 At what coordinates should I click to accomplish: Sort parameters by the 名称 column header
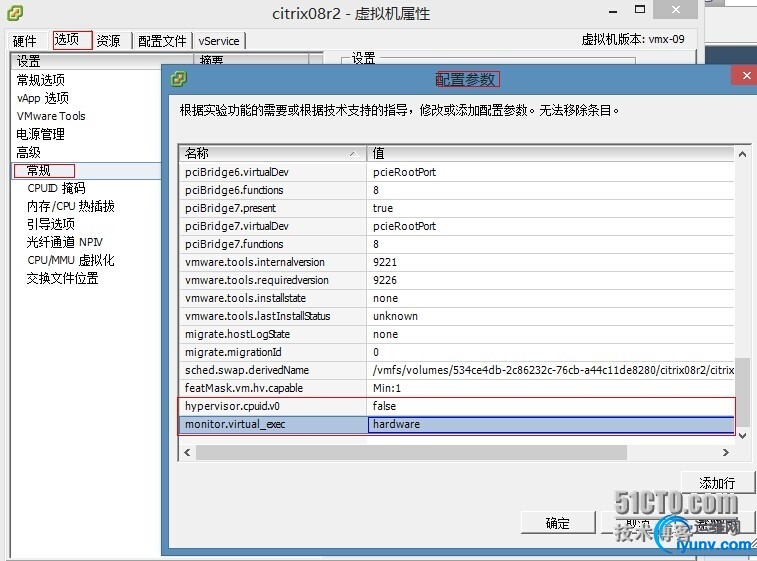pos(273,154)
